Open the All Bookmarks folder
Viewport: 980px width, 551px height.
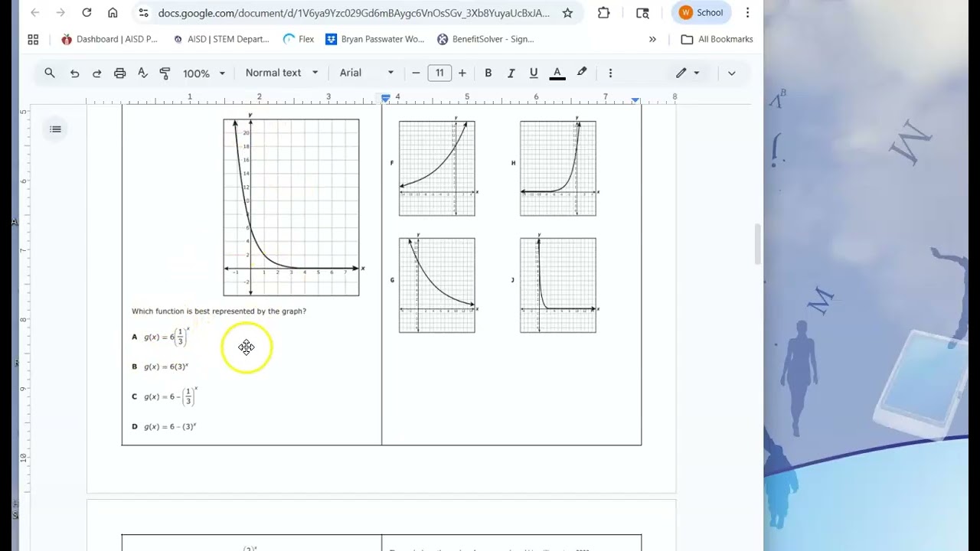(717, 39)
